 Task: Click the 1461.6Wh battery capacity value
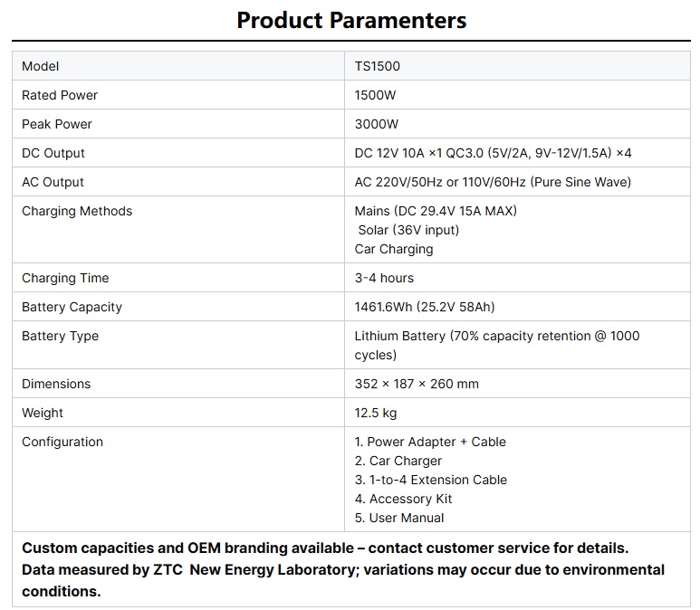coord(424,307)
